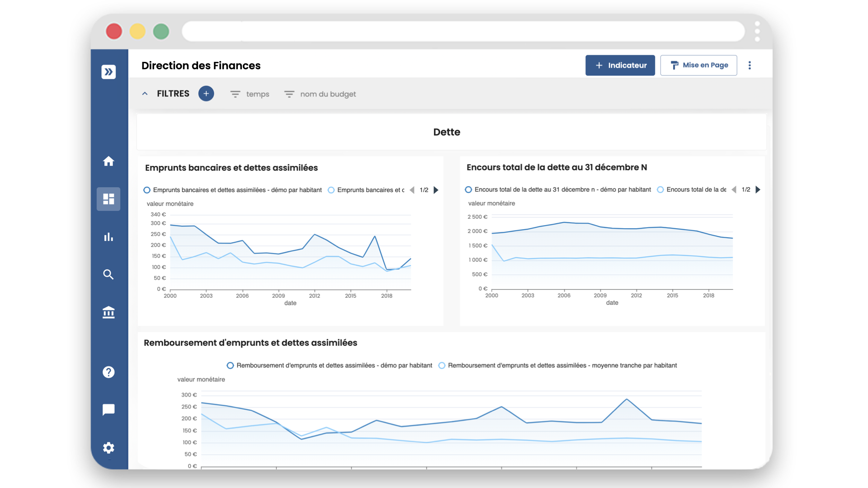Select radio for Remboursement moyenne tranche par habitant

[442, 365]
